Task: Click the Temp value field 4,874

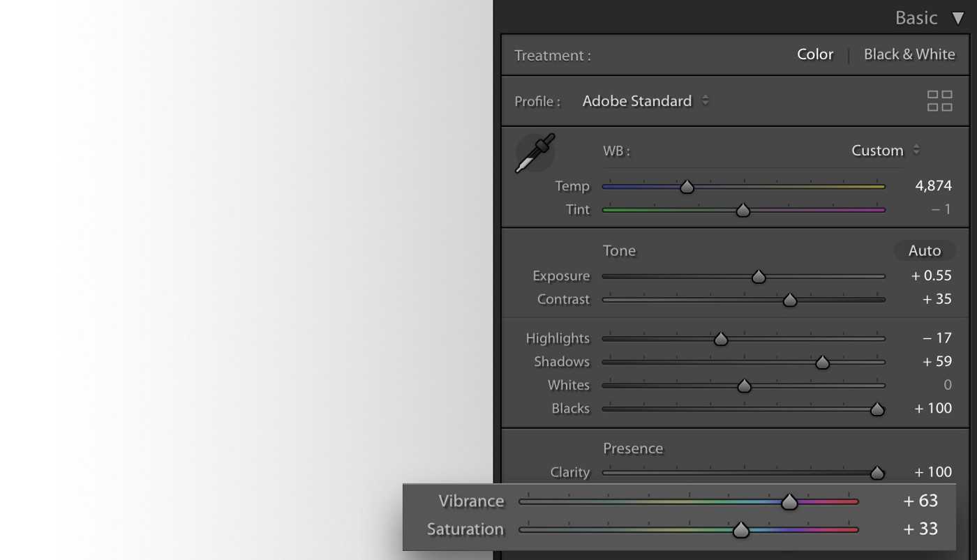Action: (933, 186)
